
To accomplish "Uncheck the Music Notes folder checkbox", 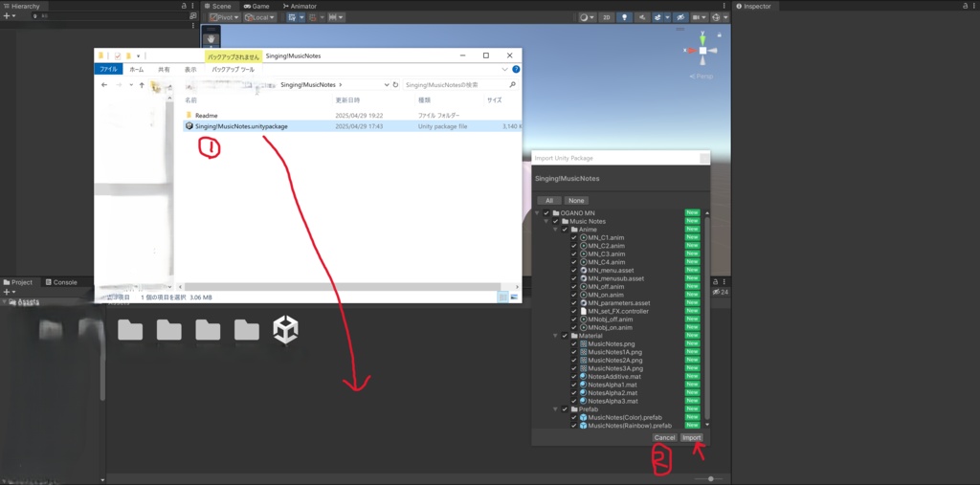I will pyautogui.click(x=555, y=221).
